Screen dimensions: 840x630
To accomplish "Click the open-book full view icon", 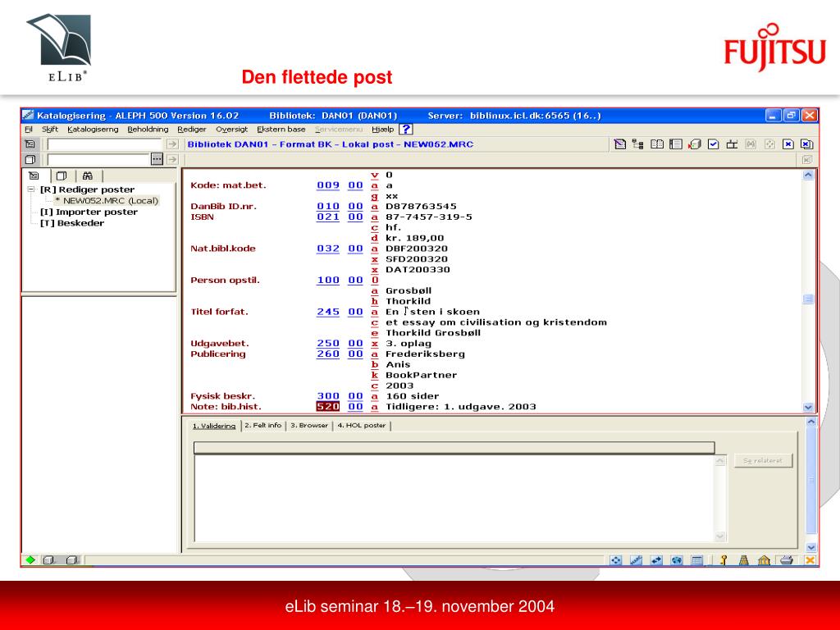I will (x=657, y=144).
